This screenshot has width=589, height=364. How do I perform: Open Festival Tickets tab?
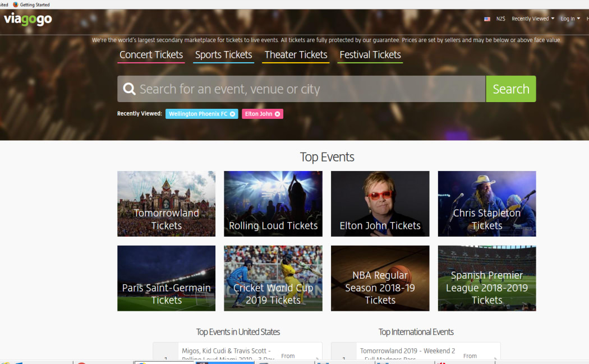pyautogui.click(x=370, y=55)
